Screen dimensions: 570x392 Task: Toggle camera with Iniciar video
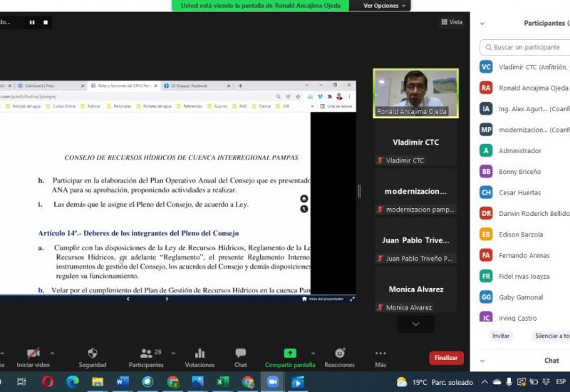[33, 354]
